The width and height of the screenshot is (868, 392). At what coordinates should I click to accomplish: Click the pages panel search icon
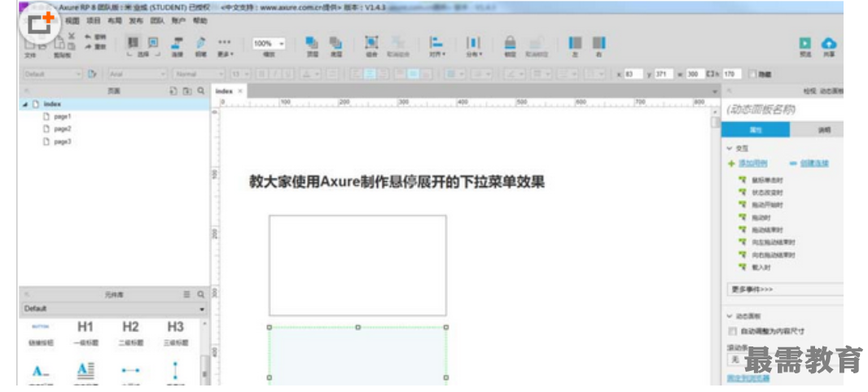(x=200, y=90)
